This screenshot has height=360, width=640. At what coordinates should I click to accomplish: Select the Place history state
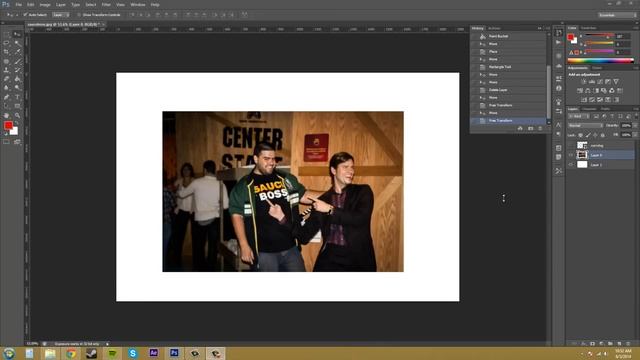[508, 52]
